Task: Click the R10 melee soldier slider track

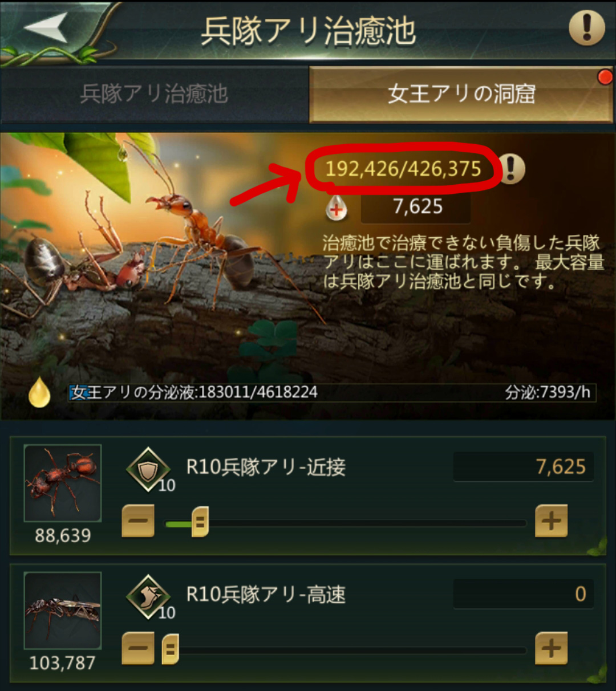Action: [x=346, y=522]
